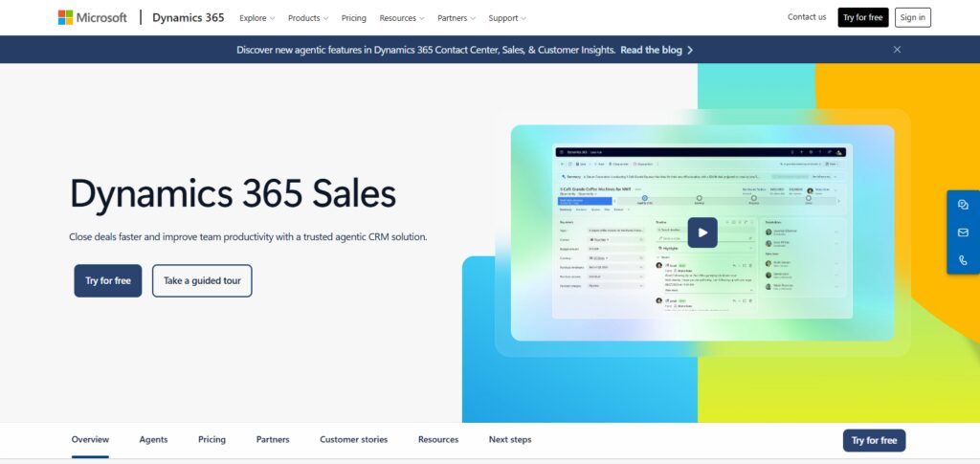Switch to the Pricing tab in page navigation
This screenshot has width=980, height=464.
click(x=212, y=440)
